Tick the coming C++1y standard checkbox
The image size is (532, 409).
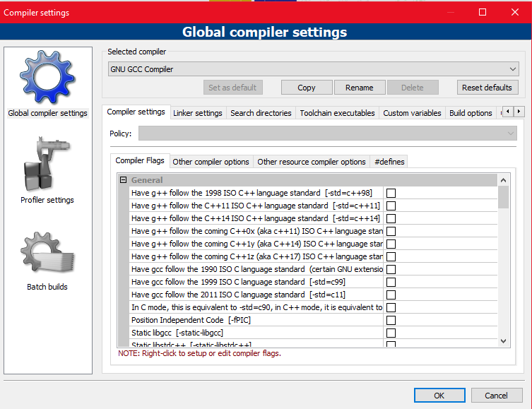[x=391, y=244]
